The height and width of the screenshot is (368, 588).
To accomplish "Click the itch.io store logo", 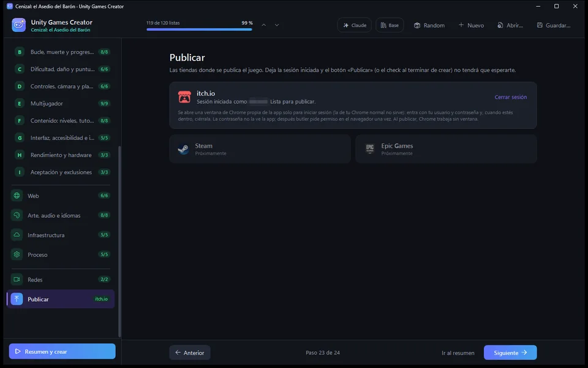I will pyautogui.click(x=184, y=97).
